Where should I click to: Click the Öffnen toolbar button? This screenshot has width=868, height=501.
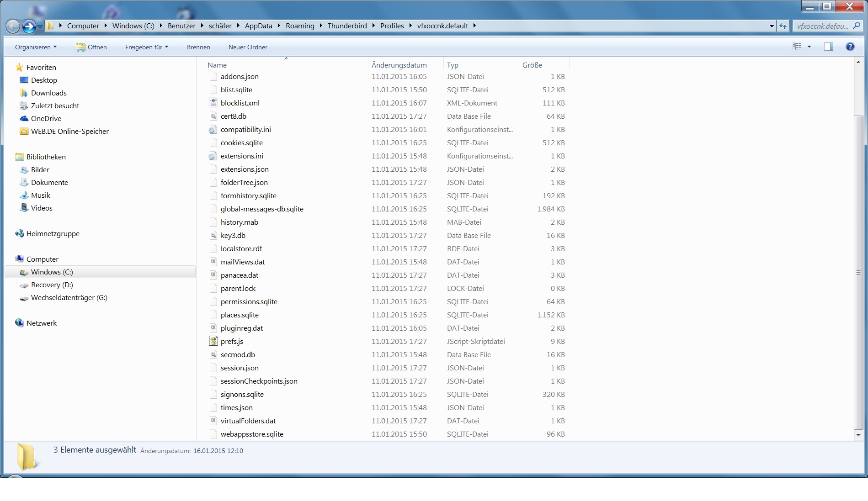point(91,47)
